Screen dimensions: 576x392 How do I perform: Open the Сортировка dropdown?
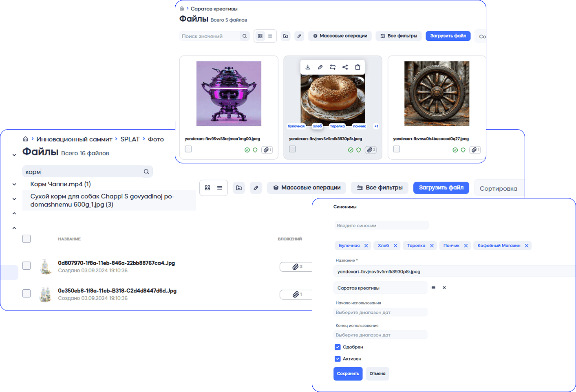[498, 188]
